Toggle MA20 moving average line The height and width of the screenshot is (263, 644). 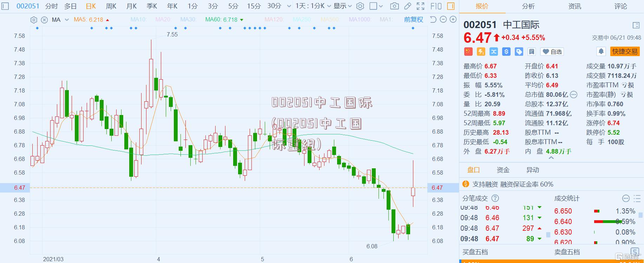[164, 20]
